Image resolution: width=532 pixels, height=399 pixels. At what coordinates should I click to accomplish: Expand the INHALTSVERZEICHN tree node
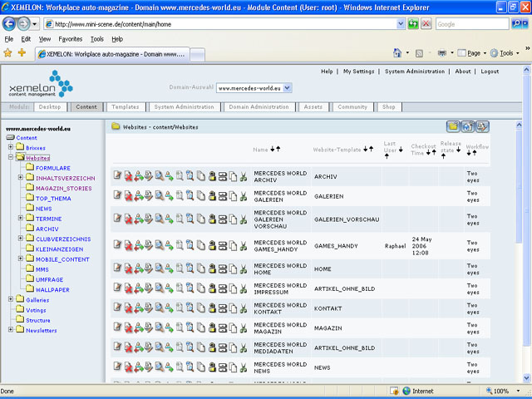coord(21,177)
